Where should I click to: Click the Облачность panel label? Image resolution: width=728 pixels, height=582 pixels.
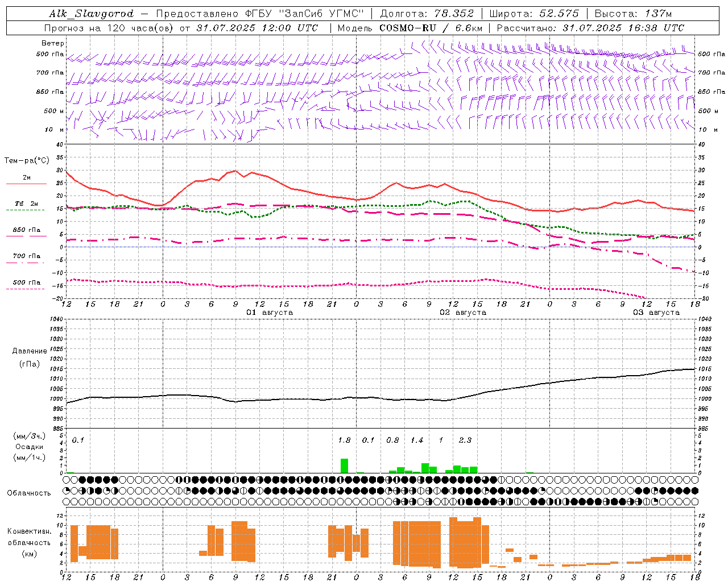(29, 493)
